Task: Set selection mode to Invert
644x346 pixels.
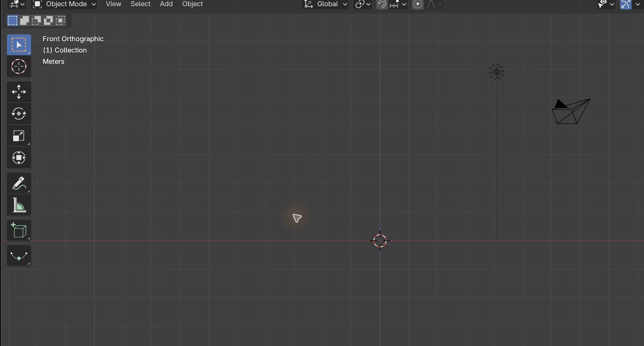Action: tap(48, 21)
